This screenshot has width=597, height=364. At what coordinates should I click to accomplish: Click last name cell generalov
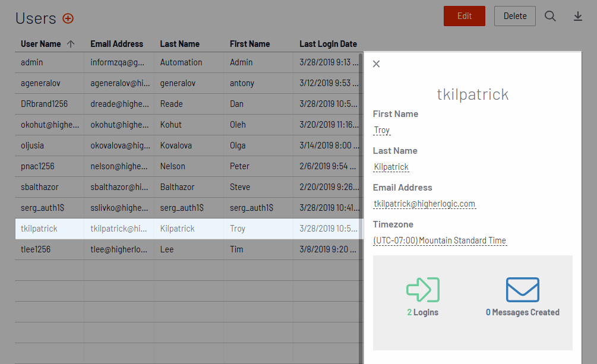tap(189, 83)
